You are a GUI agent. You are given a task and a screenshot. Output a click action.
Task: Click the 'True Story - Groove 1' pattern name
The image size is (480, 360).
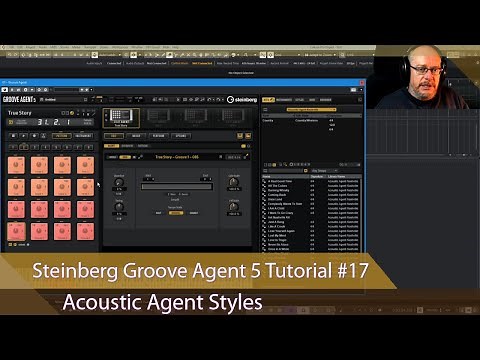point(177,157)
